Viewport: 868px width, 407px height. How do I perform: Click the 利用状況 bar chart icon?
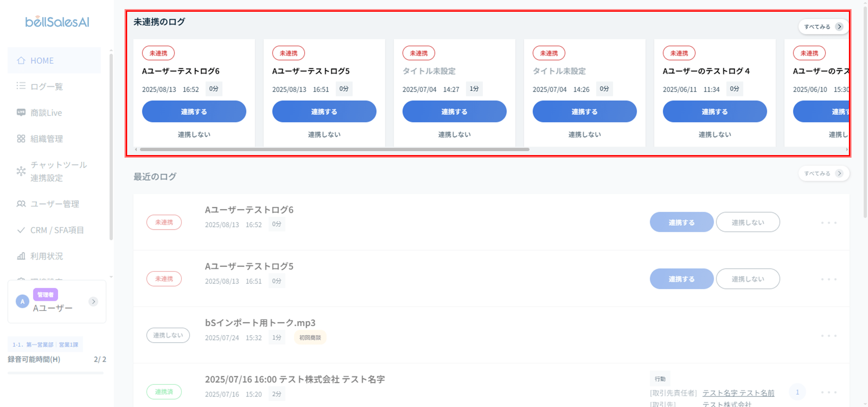pos(21,256)
